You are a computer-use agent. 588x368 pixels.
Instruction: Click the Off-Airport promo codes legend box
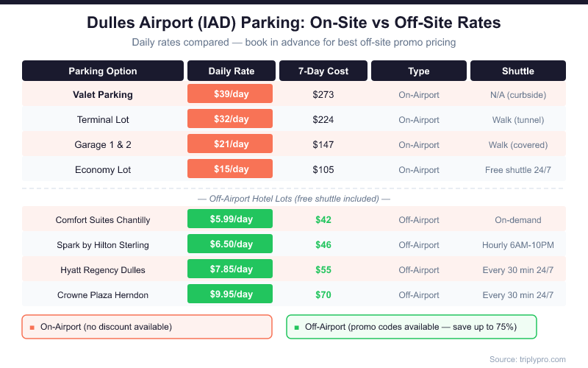pos(411,327)
